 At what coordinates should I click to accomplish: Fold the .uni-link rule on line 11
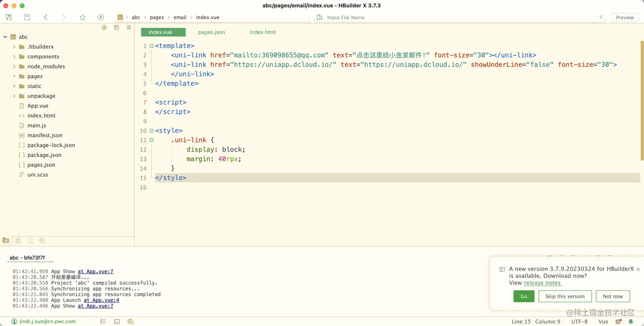(x=151, y=140)
